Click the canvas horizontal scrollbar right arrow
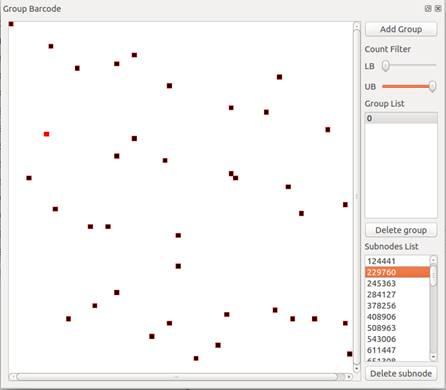 pos(349,377)
